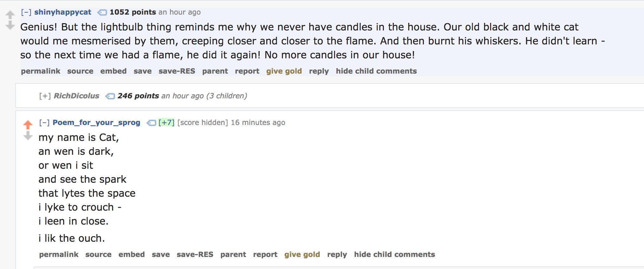The width and height of the screenshot is (644, 269).
Task: Hide child comments under shinyhappycat's comment
Action: click(376, 71)
